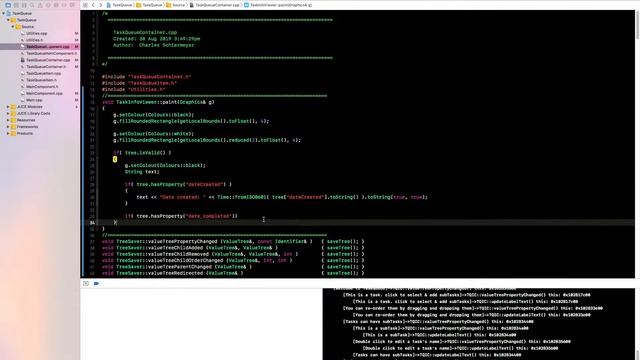Image resolution: width=640 pixels, height=360 pixels.
Task: Open the Source Control navigator tab
Action: (x=16, y=5)
